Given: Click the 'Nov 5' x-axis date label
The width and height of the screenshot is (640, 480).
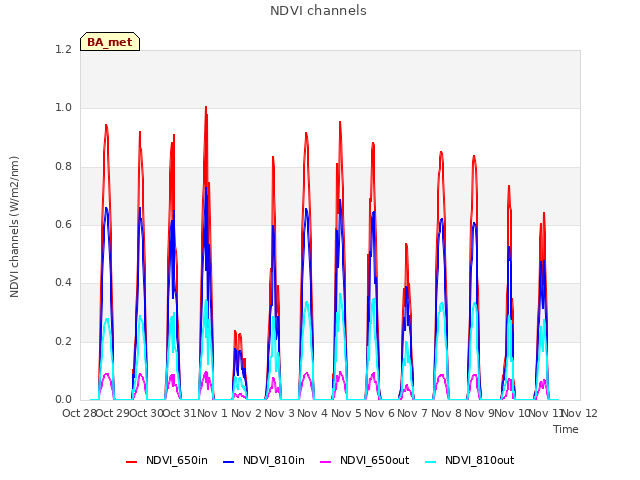Looking at the screenshot, I should (346, 413).
